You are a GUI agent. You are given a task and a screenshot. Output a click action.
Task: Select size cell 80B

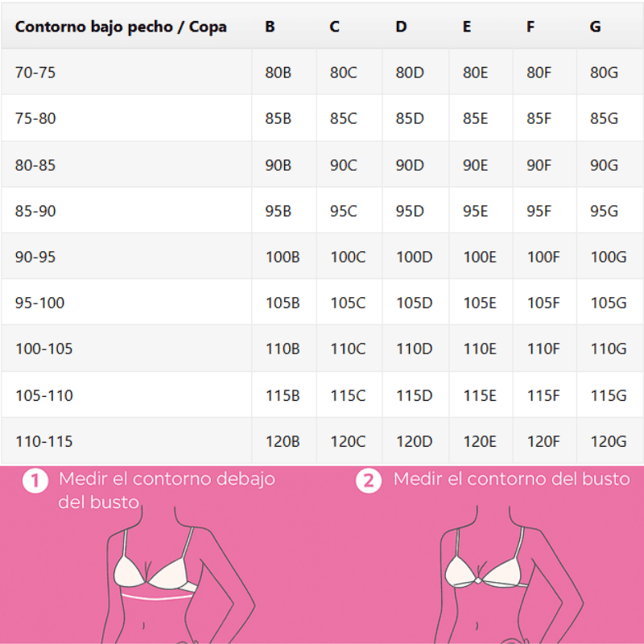pyautogui.click(x=278, y=72)
